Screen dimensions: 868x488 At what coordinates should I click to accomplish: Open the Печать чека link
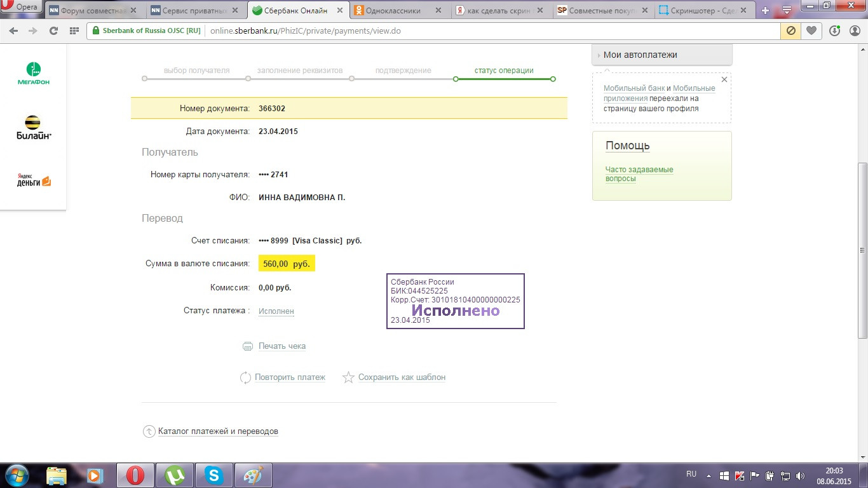[x=281, y=346]
